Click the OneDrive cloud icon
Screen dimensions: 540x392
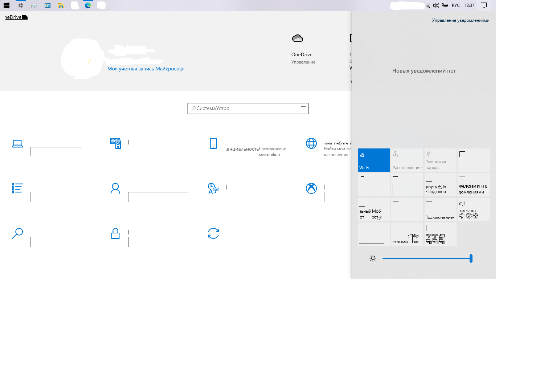298,38
